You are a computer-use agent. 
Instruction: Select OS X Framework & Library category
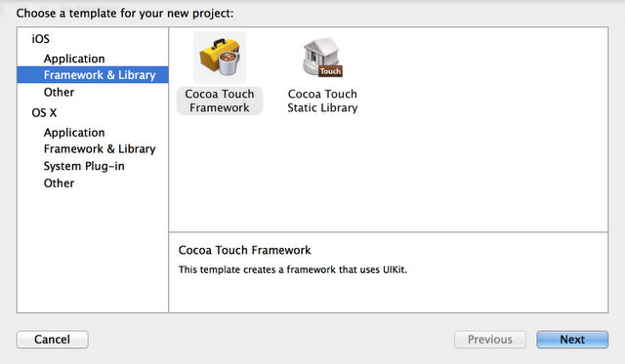[100, 149]
